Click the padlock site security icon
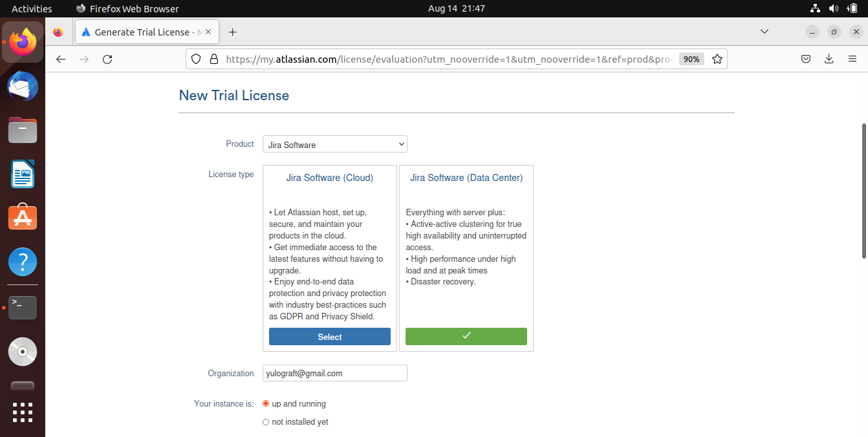Image resolution: width=868 pixels, height=437 pixels. 214,59
